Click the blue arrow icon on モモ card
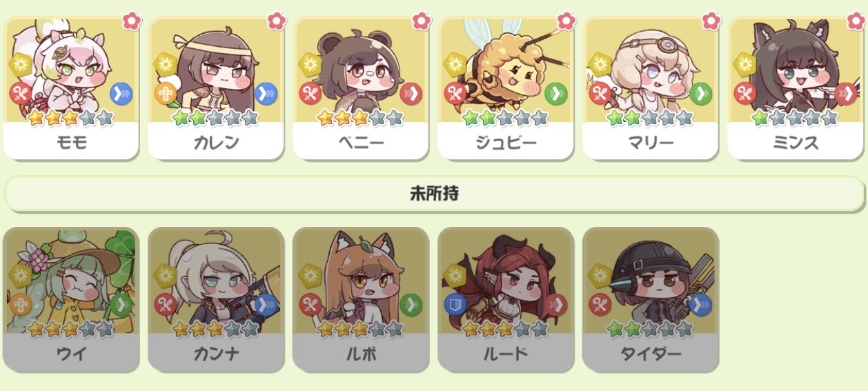The image size is (868, 391). coord(121,93)
